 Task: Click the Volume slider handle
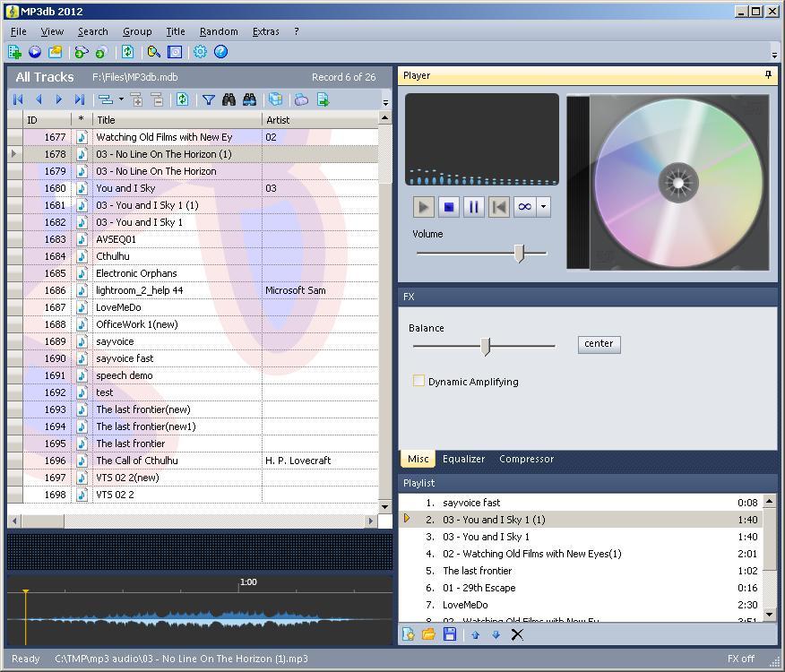(x=520, y=254)
